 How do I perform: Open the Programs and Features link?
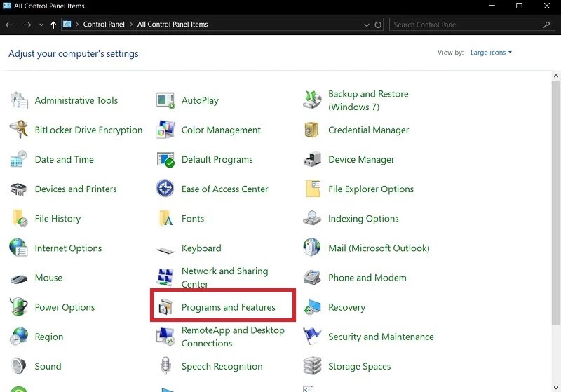229,307
